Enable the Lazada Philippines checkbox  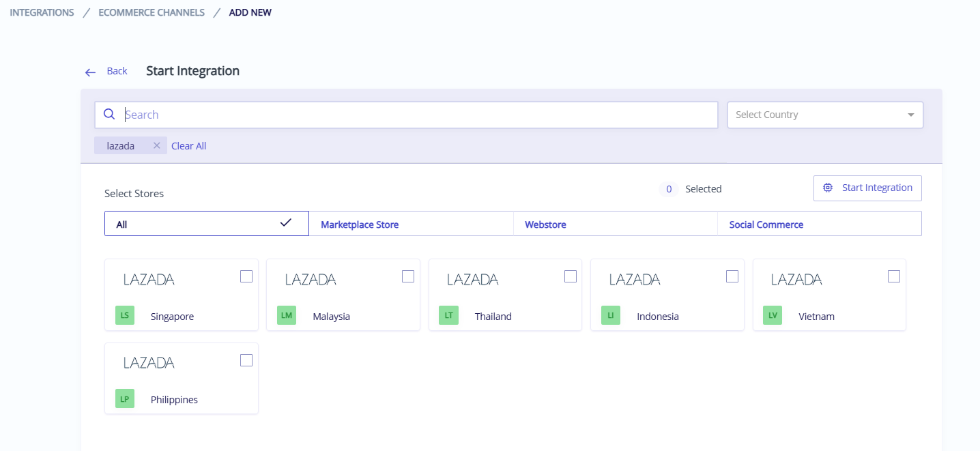(x=246, y=360)
